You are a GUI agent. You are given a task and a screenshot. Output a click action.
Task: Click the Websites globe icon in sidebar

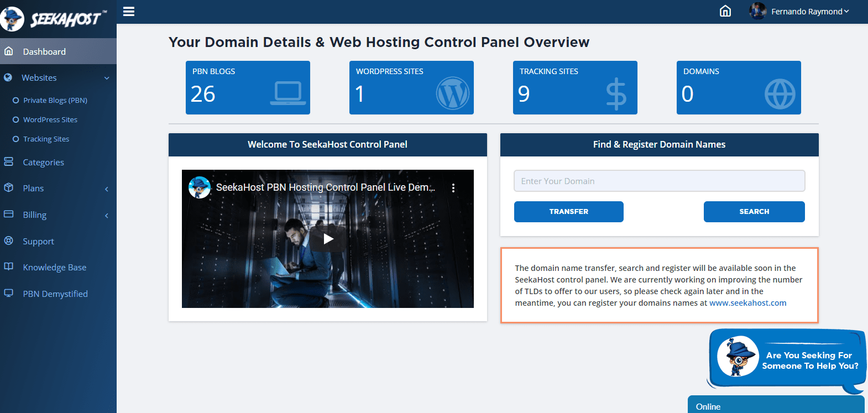coord(8,77)
